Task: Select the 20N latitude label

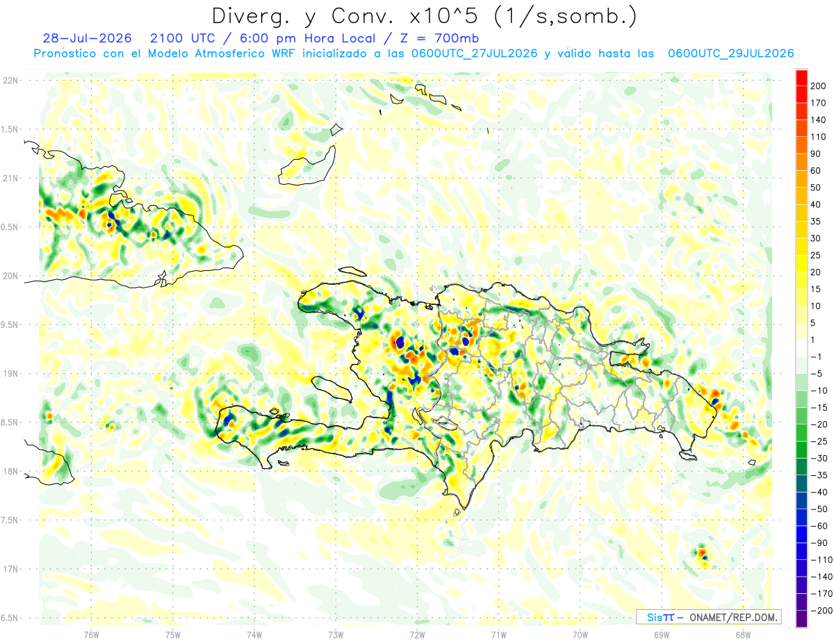Action: tap(11, 276)
